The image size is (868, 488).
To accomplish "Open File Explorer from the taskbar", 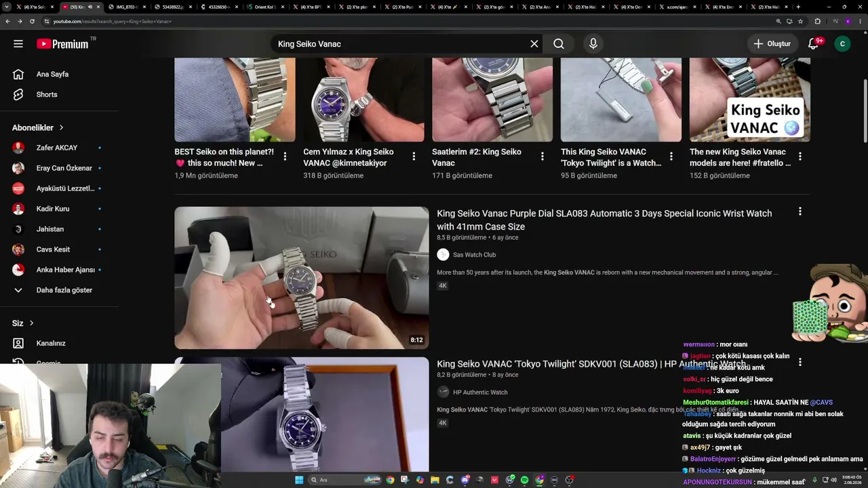I will pyautogui.click(x=435, y=480).
